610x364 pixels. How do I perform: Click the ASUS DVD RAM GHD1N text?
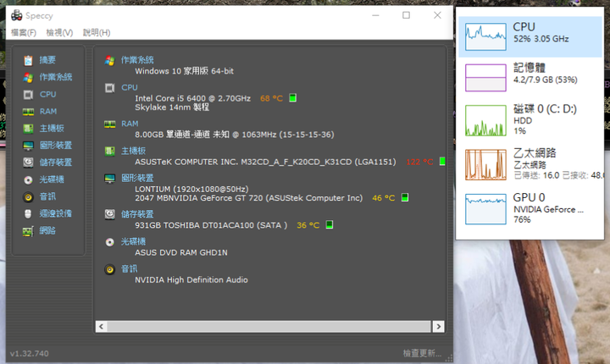tap(181, 252)
